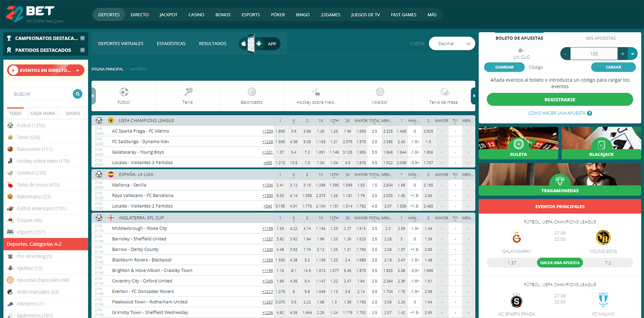Click the eSports gamepad sidebar icon
The image size is (644, 318).
point(10,232)
